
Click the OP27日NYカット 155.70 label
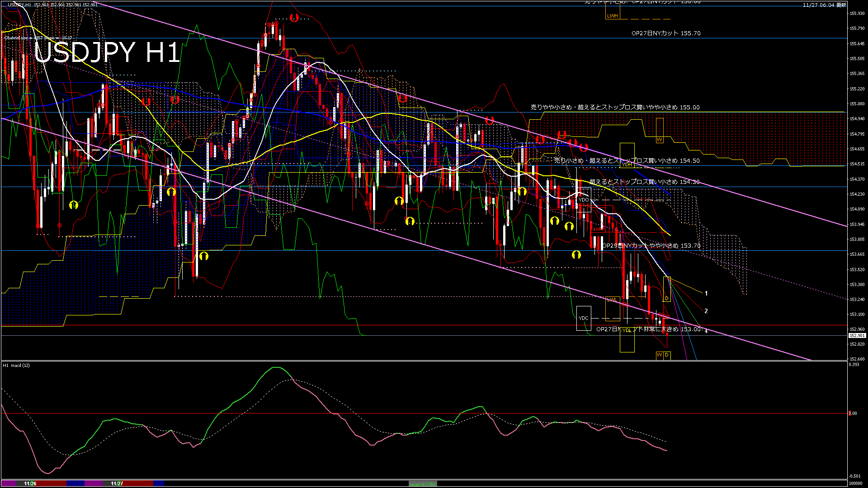click(666, 33)
